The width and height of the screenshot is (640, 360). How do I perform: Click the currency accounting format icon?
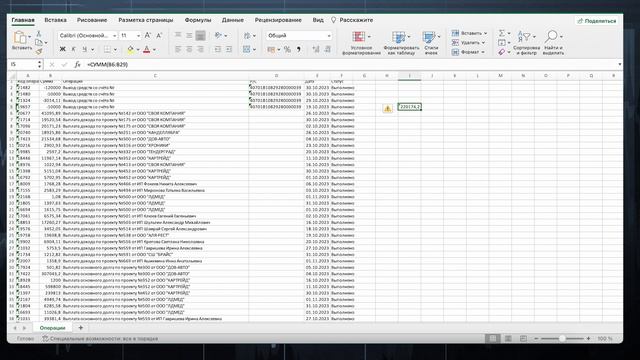(x=271, y=49)
